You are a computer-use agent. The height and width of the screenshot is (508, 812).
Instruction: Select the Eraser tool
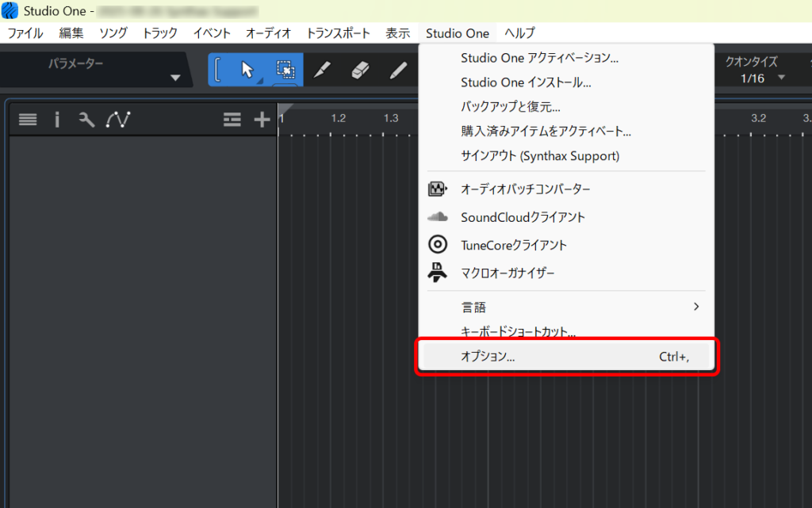pos(360,70)
